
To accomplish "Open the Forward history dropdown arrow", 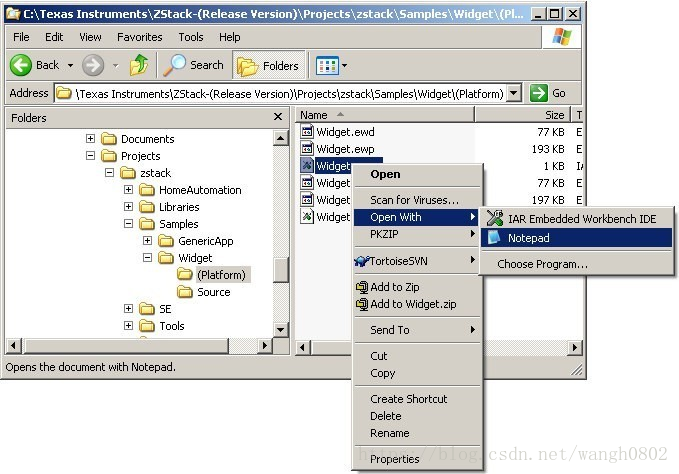I will (116, 66).
